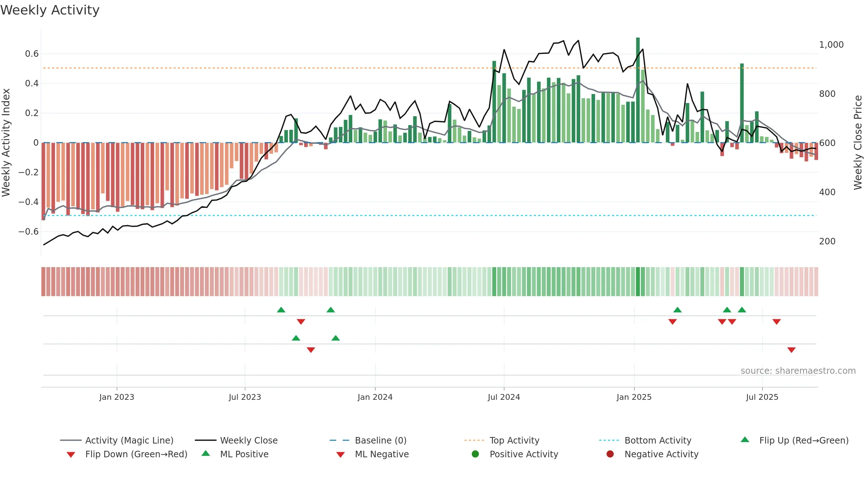
Task: Click the Weekly Activity chart title
Action: [50, 10]
